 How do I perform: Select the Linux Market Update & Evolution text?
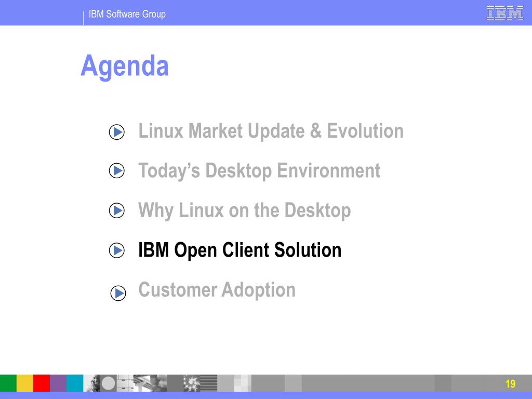271,131
